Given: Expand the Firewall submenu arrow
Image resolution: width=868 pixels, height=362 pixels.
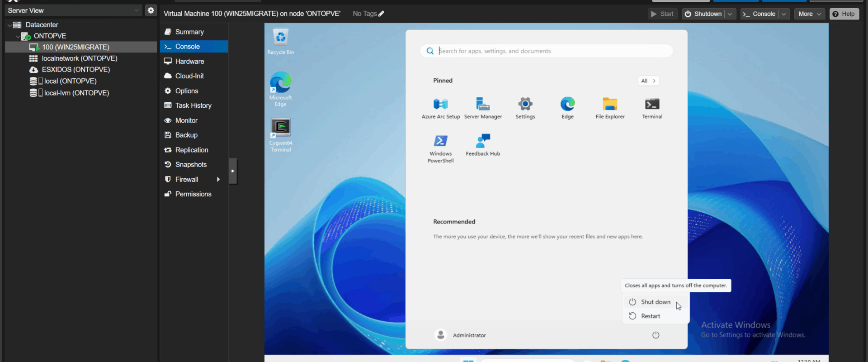Looking at the screenshot, I should (x=218, y=179).
